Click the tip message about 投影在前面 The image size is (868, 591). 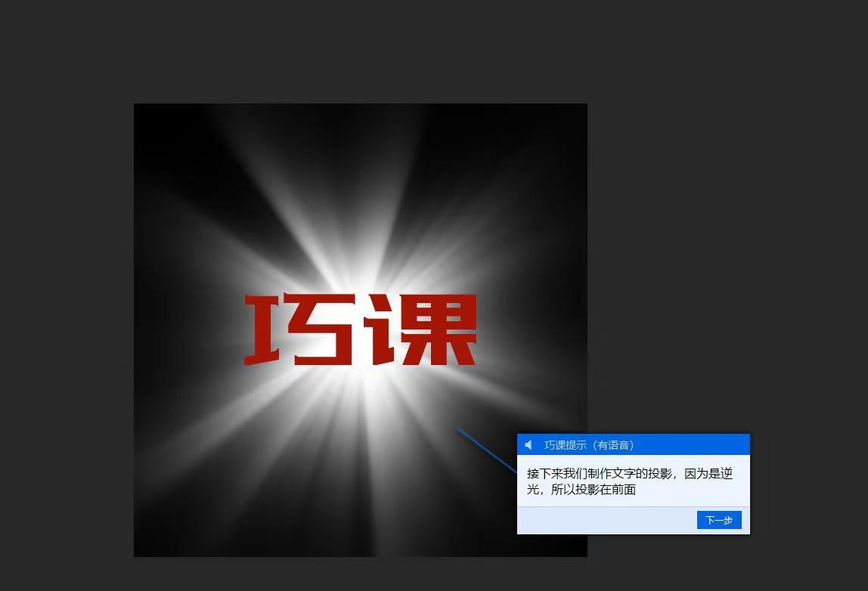coord(629,481)
